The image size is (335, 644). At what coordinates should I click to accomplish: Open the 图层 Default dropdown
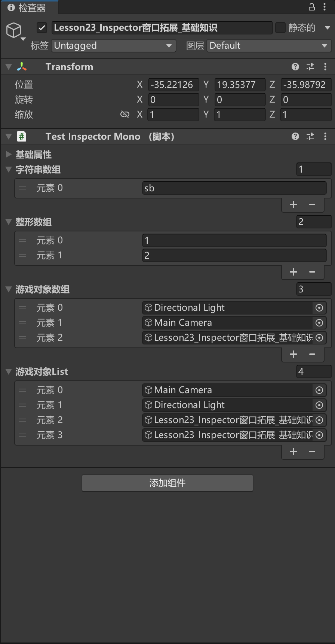pos(268,46)
